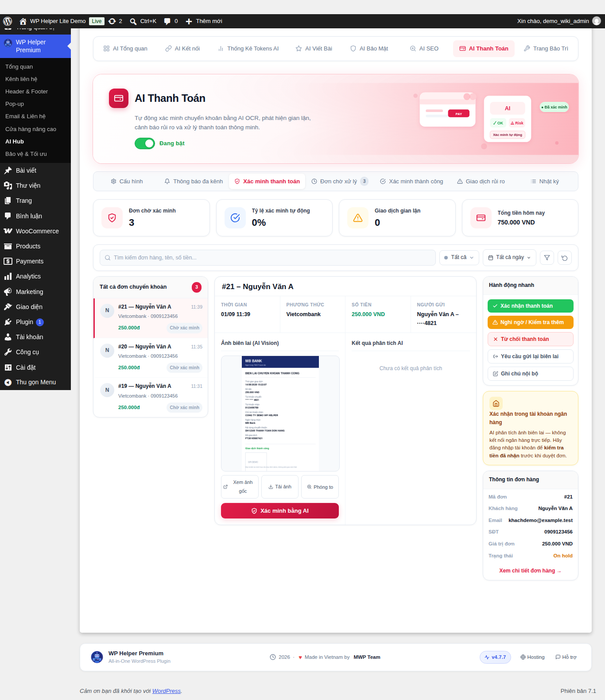This screenshot has width=605, height=700.
Task: Click the WordPress link in footer
Action: tap(167, 691)
